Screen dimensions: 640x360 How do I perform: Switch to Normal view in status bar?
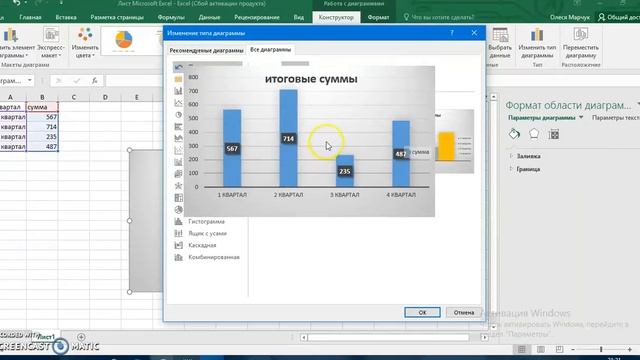(x=522, y=349)
